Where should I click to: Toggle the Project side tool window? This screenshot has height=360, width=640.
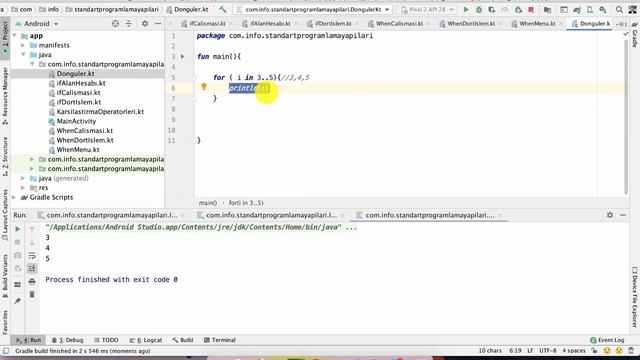point(5,38)
